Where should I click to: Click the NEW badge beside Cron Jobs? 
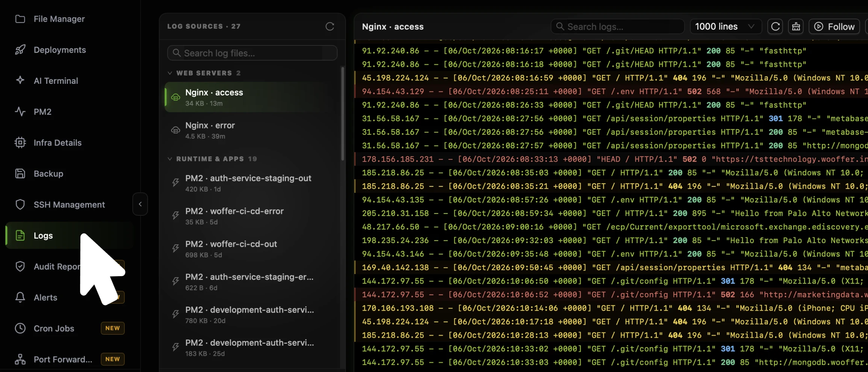click(112, 328)
